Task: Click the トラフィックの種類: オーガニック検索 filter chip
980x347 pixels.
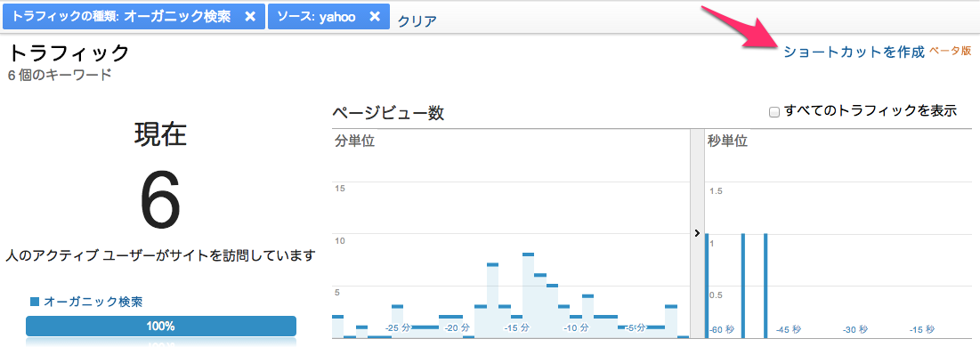Action: coord(134,17)
